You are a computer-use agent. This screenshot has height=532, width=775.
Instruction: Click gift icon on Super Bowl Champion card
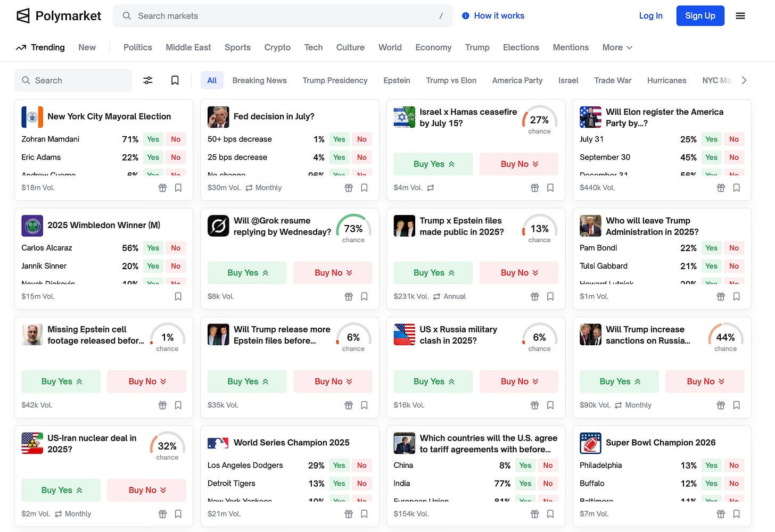[x=721, y=514]
